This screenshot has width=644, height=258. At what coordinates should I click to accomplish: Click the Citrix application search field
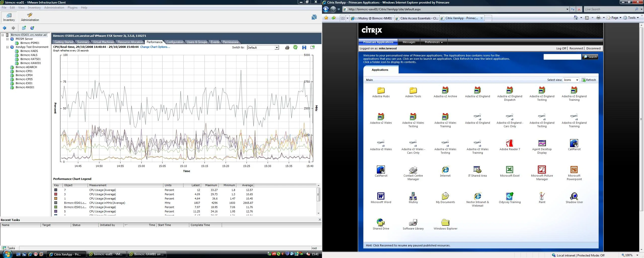point(562,57)
